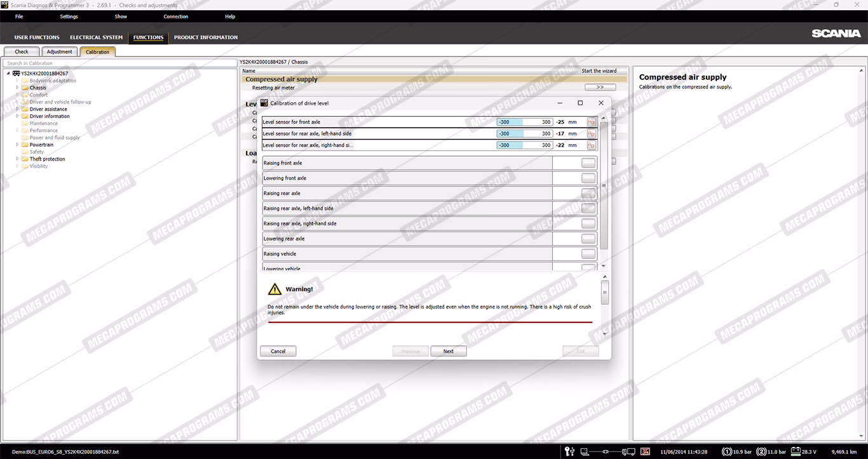Click the computer-to-vehicle connection icon

(x=608, y=451)
